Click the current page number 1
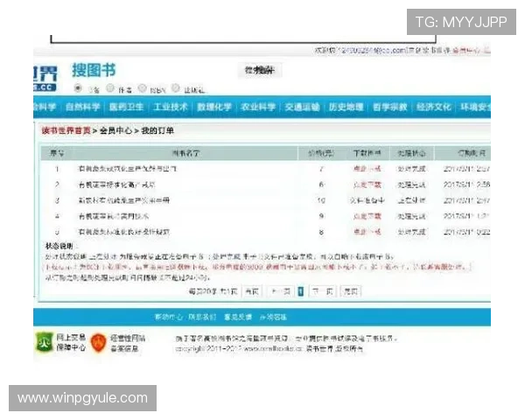 (301, 291)
